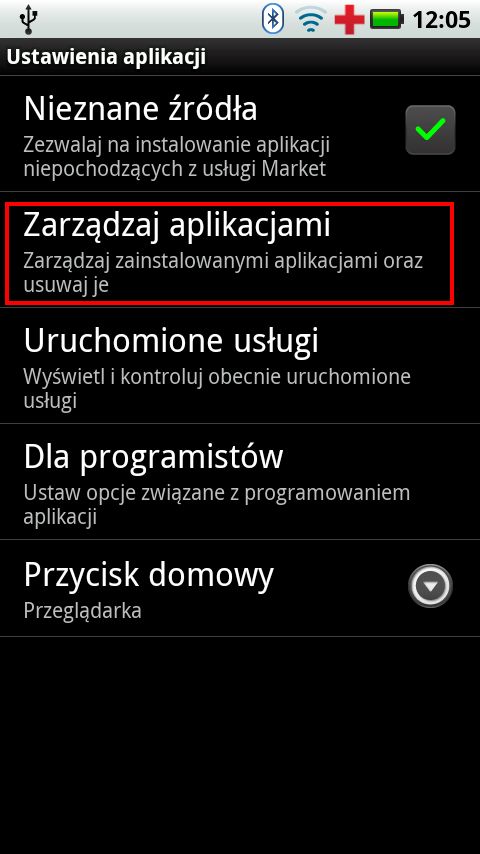Tap the Ustaw opcje związane z programowaniem text
This screenshot has height=854, width=480.
[x=216, y=504]
